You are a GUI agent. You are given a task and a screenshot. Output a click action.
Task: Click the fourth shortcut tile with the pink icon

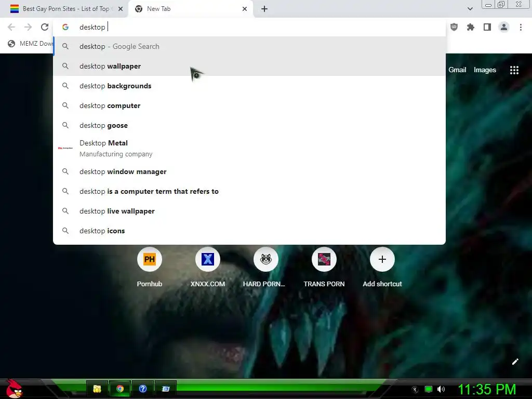tap(324, 260)
